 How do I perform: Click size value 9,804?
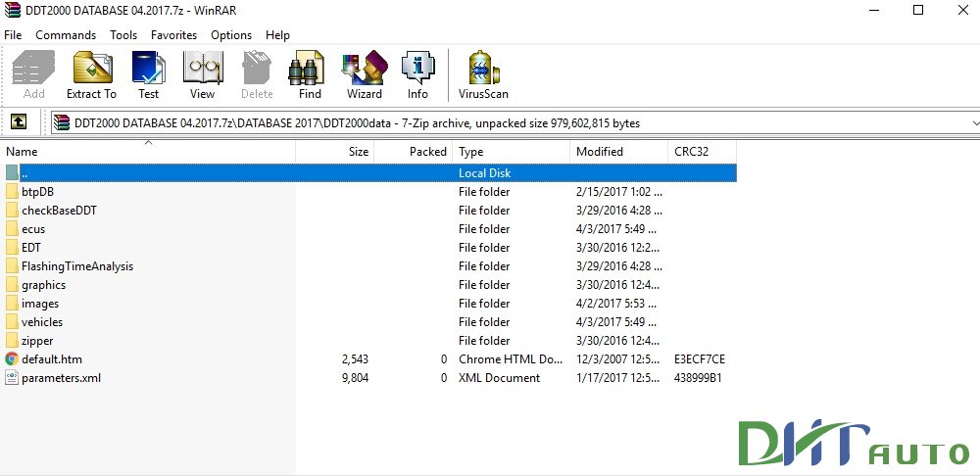[355, 378]
